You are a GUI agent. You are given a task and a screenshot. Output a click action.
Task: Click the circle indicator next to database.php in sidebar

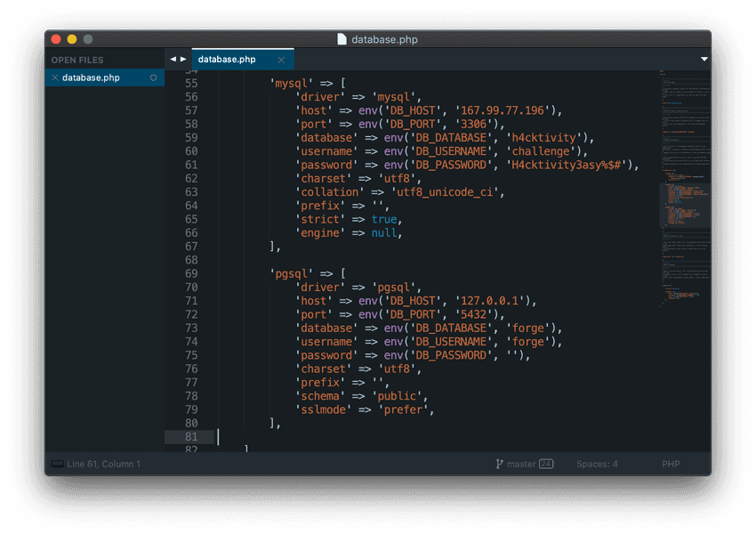coord(153,78)
